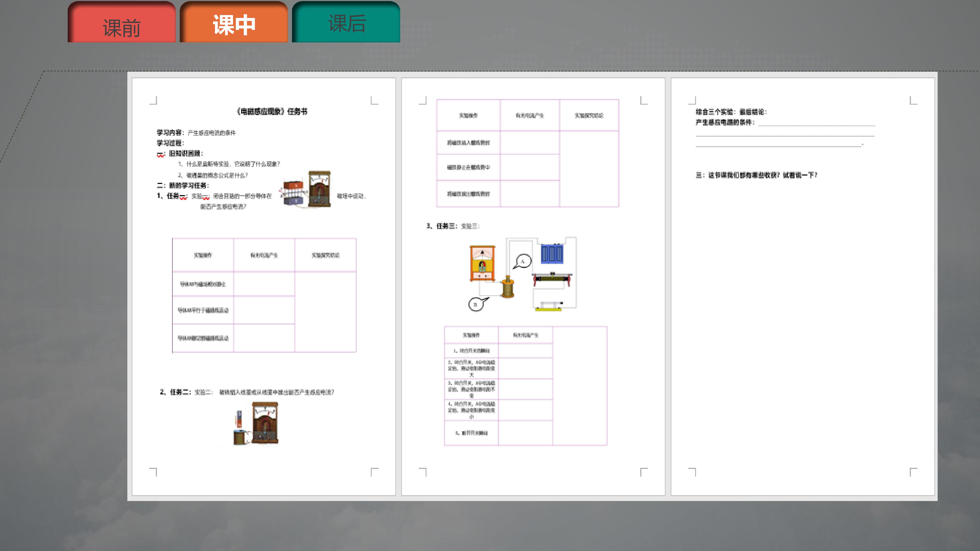Click the speech bubble labeled B
This screenshot has width=980, height=551.
[476, 304]
